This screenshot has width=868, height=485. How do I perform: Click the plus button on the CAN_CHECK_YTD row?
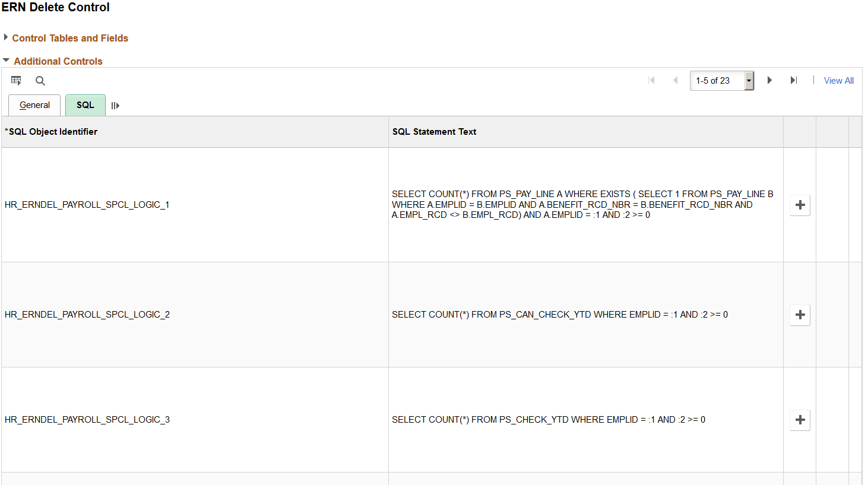pyautogui.click(x=800, y=315)
